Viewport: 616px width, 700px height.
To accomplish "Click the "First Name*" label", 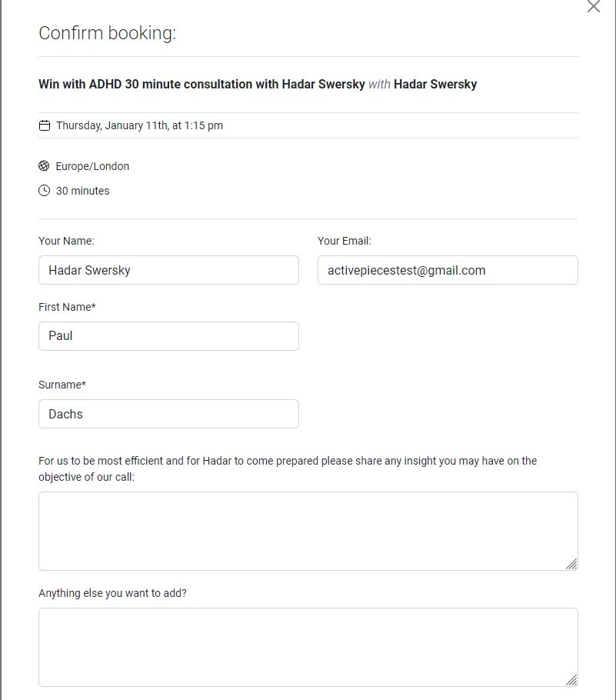I will 67,307.
